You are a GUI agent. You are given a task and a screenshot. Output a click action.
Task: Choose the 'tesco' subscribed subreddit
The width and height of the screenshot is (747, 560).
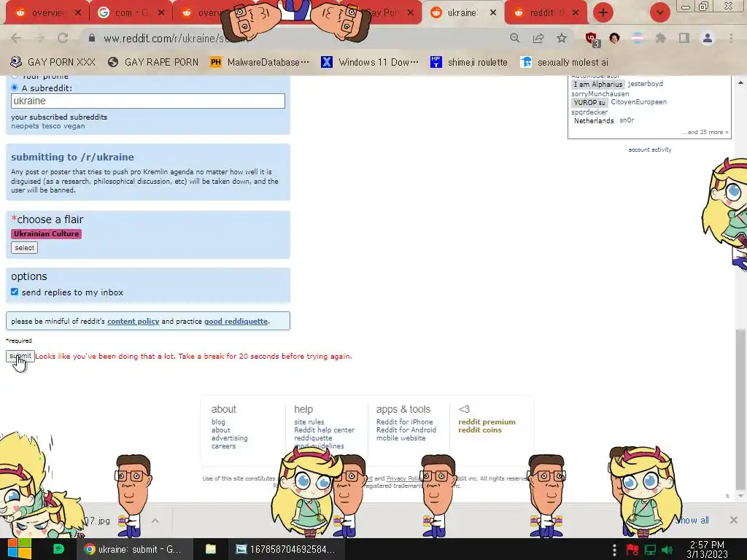[x=52, y=126]
